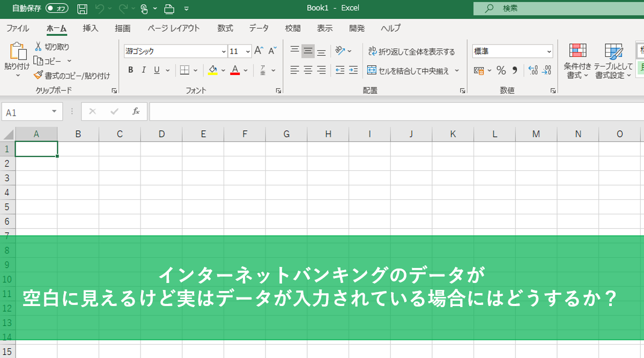Viewport: 644px width, 358px height.
Task: Click the Cut scissors icon
Action: [39, 47]
